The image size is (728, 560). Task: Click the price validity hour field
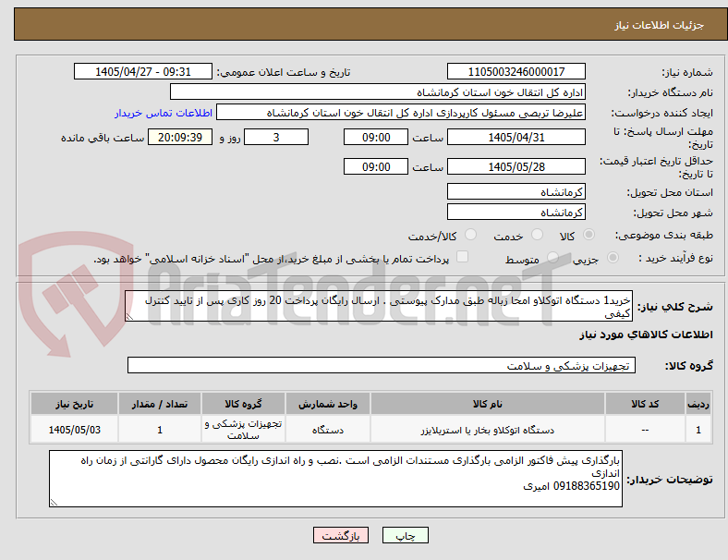(x=376, y=166)
